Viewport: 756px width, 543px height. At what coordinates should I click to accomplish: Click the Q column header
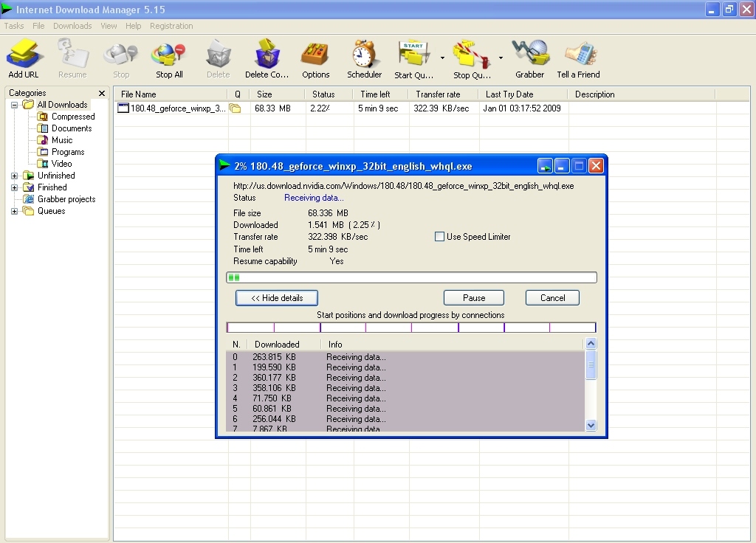238,94
